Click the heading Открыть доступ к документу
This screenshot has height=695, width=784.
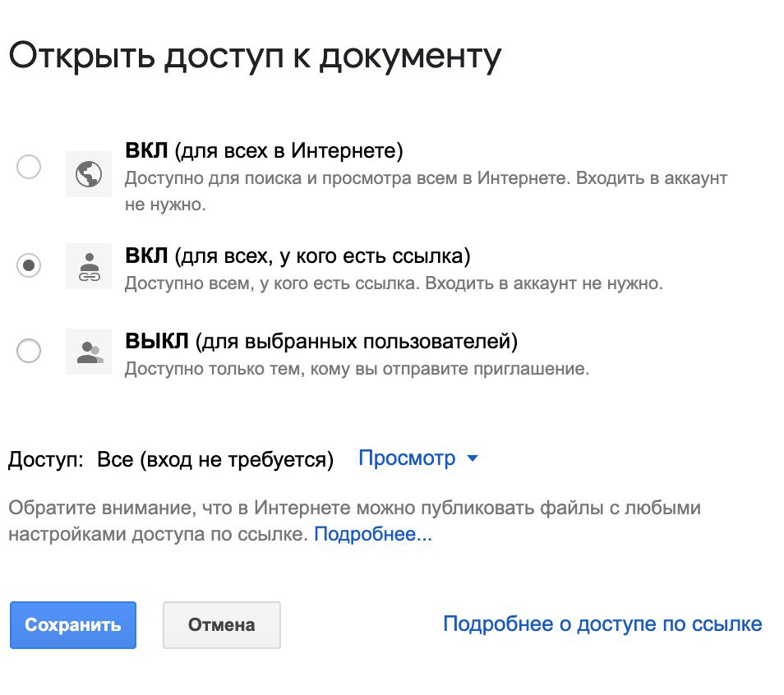coord(255,58)
